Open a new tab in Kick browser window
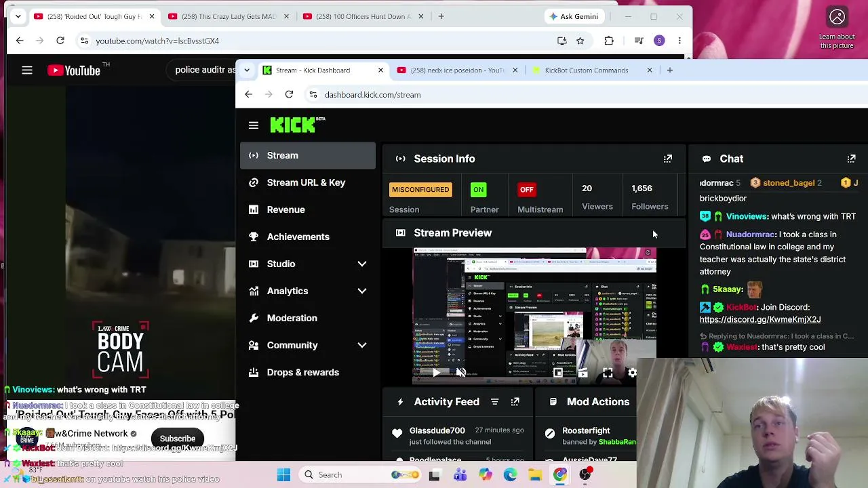 tap(669, 70)
